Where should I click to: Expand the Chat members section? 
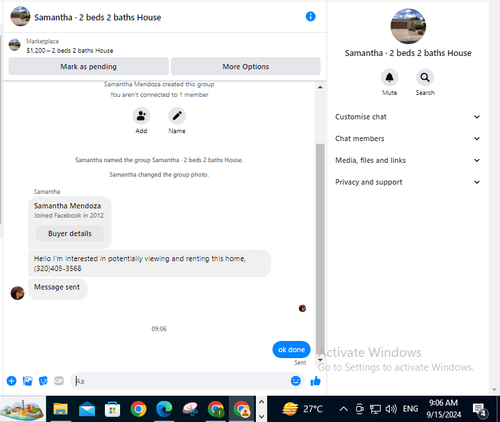click(x=407, y=138)
